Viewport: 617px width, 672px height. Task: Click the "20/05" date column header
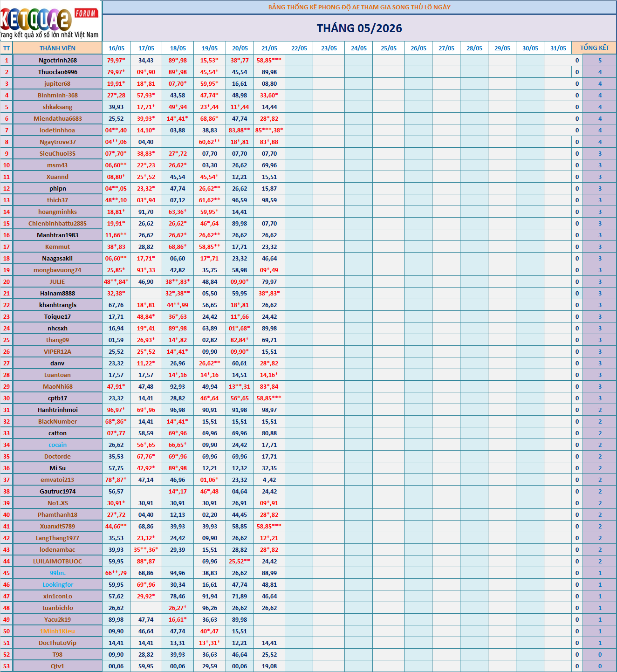point(240,48)
